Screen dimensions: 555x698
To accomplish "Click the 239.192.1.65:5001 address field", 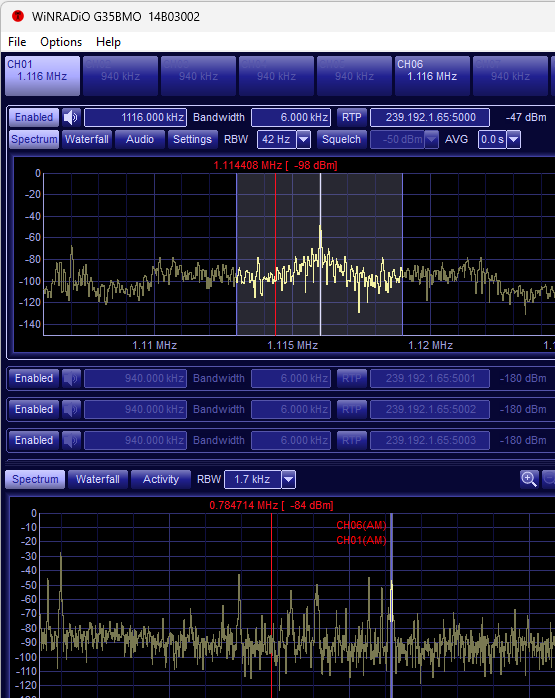I will (430, 378).
